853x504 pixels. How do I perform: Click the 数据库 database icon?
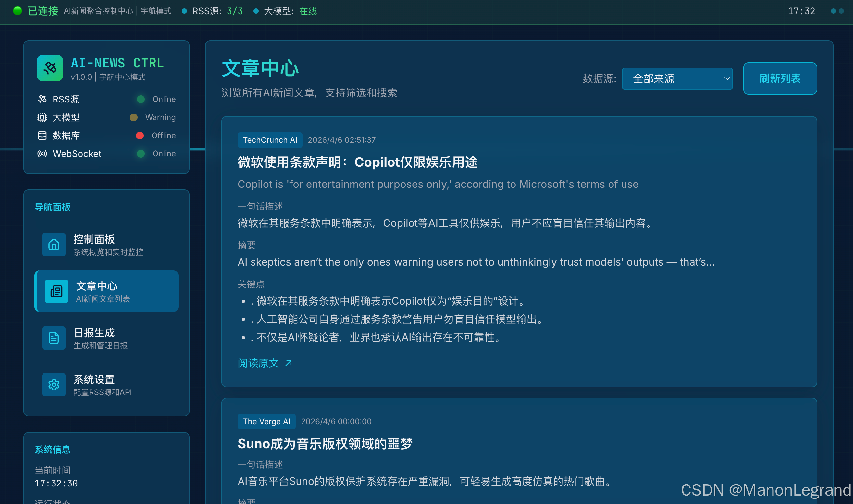coord(42,136)
